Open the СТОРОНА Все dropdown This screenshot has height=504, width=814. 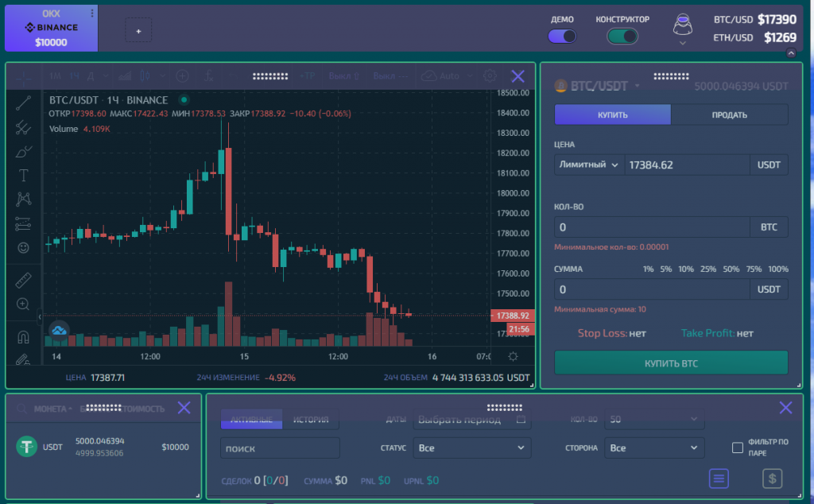pos(654,448)
